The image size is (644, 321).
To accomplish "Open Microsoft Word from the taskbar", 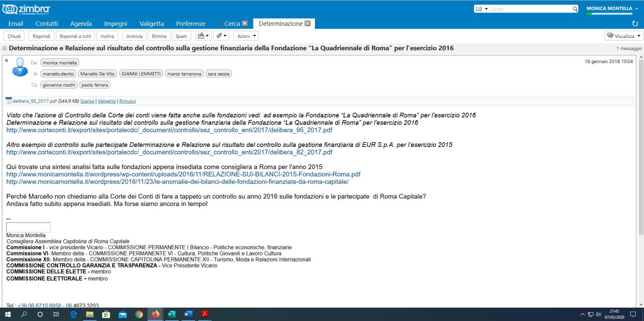I will pos(188,314).
